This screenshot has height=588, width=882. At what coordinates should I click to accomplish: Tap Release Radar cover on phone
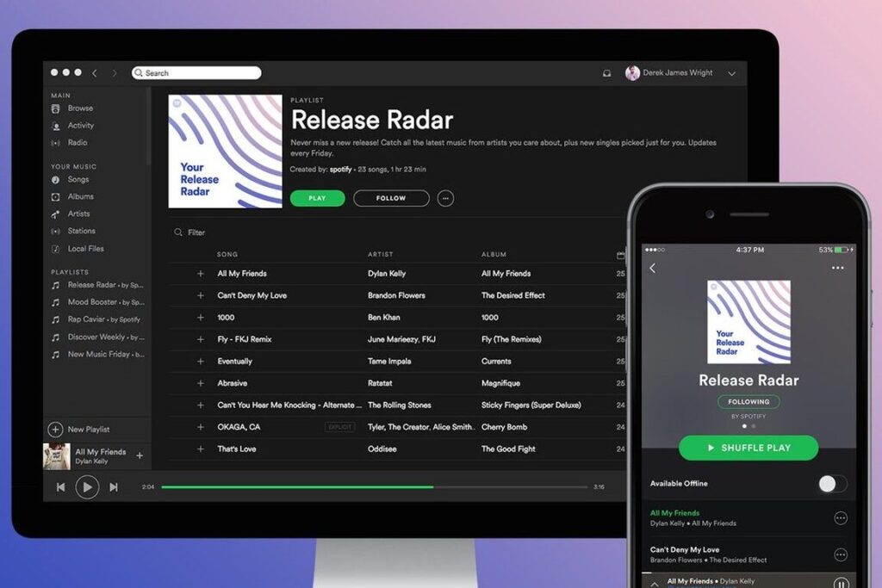click(748, 322)
